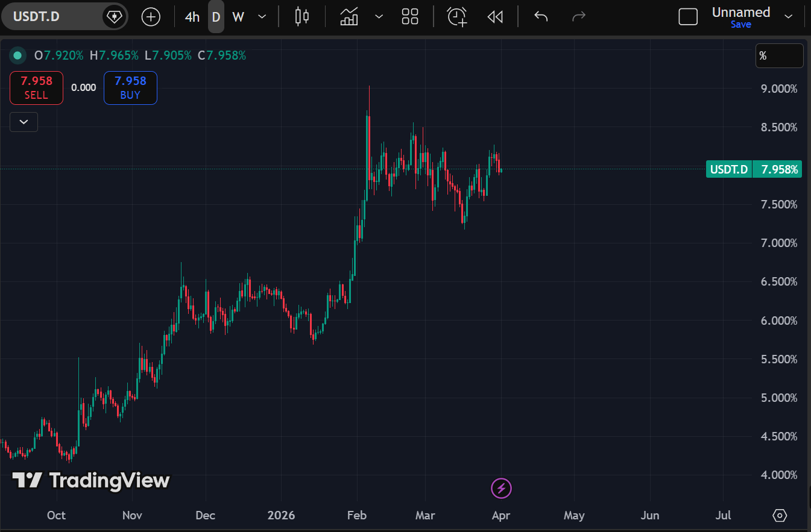Image resolution: width=811 pixels, height=532 pixels.
Task: Open chart settings hexagon icon
Action: [x=780, y=516]
